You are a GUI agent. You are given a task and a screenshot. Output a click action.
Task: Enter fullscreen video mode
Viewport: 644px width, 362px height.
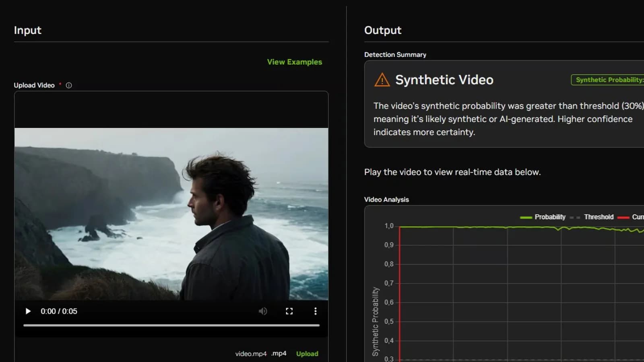[x=289, y=311]
